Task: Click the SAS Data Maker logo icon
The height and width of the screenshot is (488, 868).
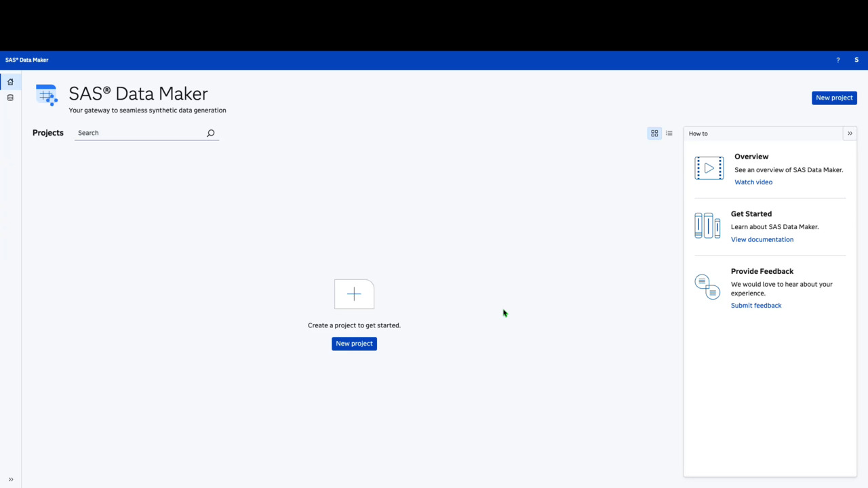Action: (x=47, y=96)
